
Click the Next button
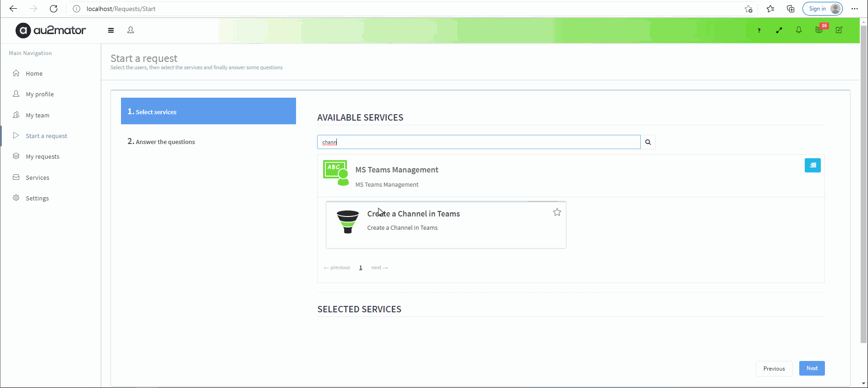point(812,368)
